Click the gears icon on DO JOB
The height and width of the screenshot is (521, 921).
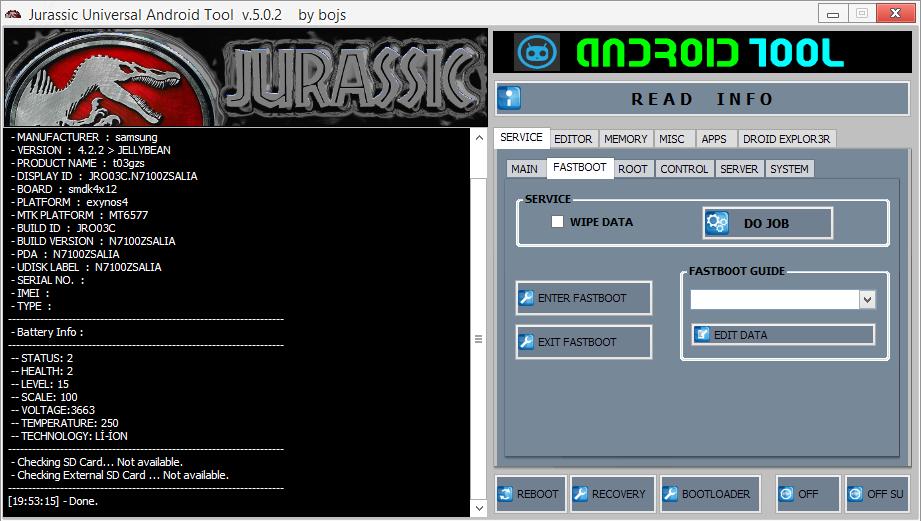coord(717,224)
